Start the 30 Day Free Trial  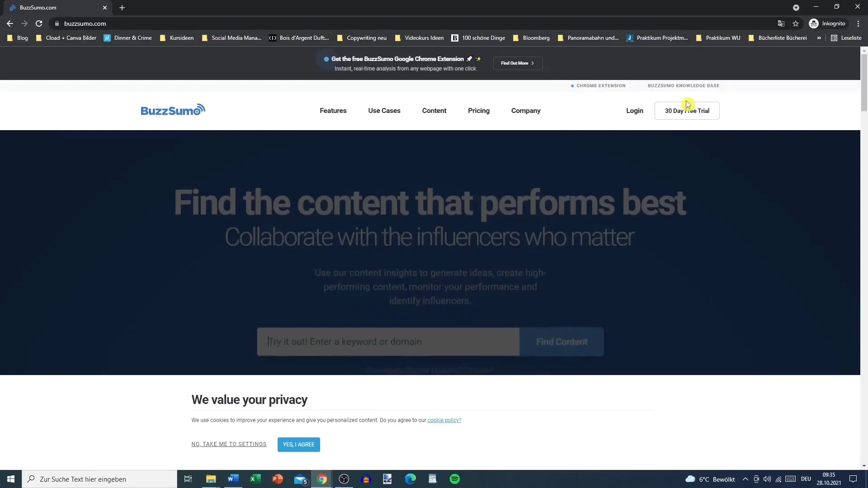[687, 111]
